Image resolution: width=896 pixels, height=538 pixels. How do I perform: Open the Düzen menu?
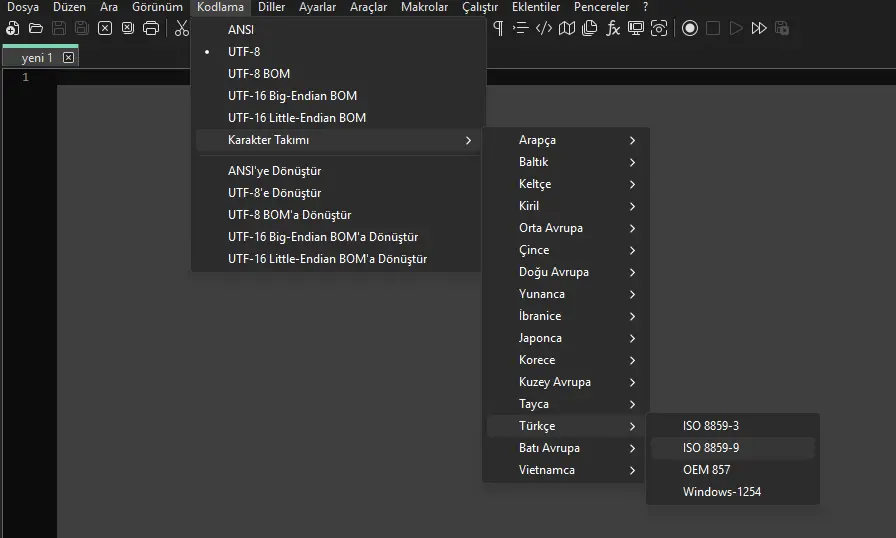[x=69, y=7]
